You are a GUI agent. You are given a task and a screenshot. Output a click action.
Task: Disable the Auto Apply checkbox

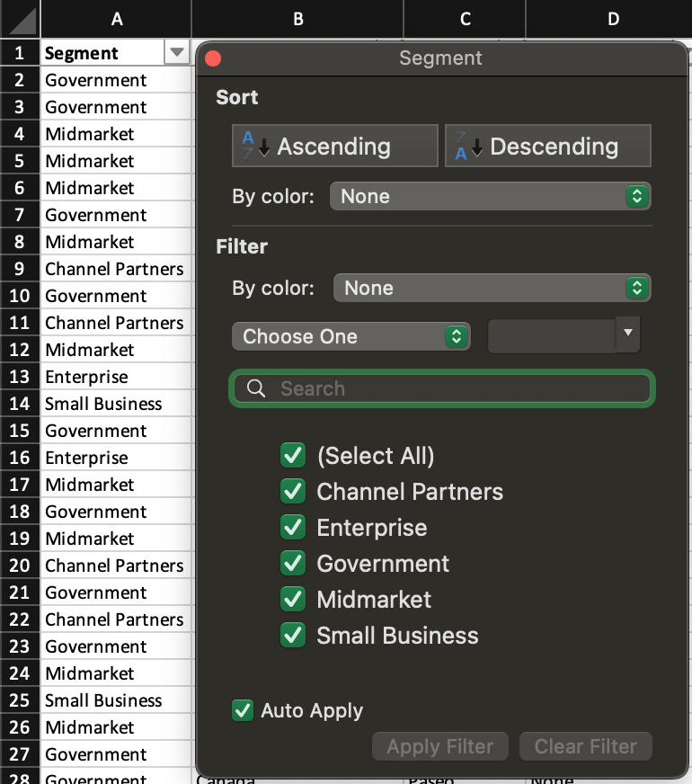click(243, 710)
